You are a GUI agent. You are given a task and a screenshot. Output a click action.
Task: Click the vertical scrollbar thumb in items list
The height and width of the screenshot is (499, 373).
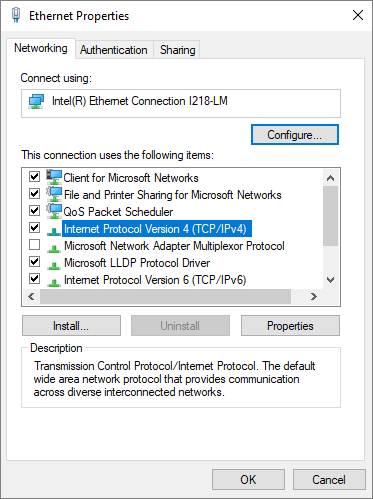tap(330, 216)
